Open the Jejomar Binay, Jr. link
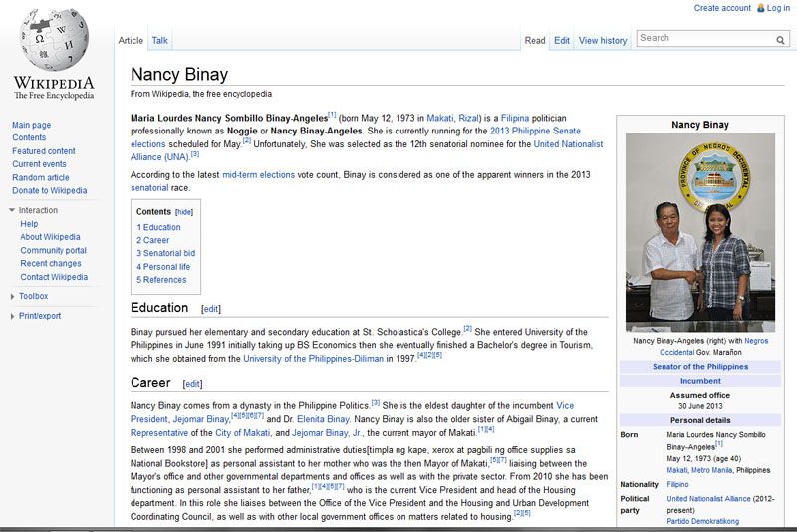 (327, 433)
